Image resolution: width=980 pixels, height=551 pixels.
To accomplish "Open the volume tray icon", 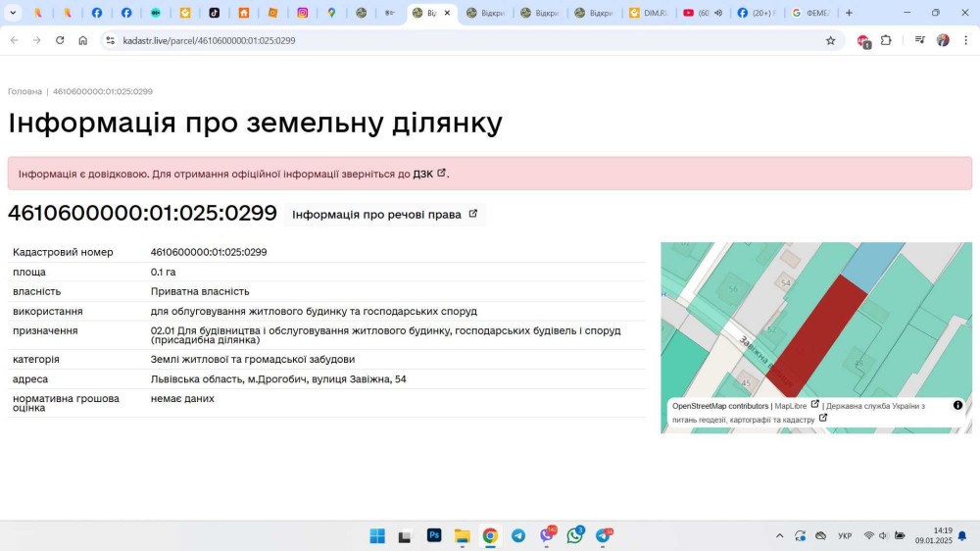I will [x=883, y=536].
